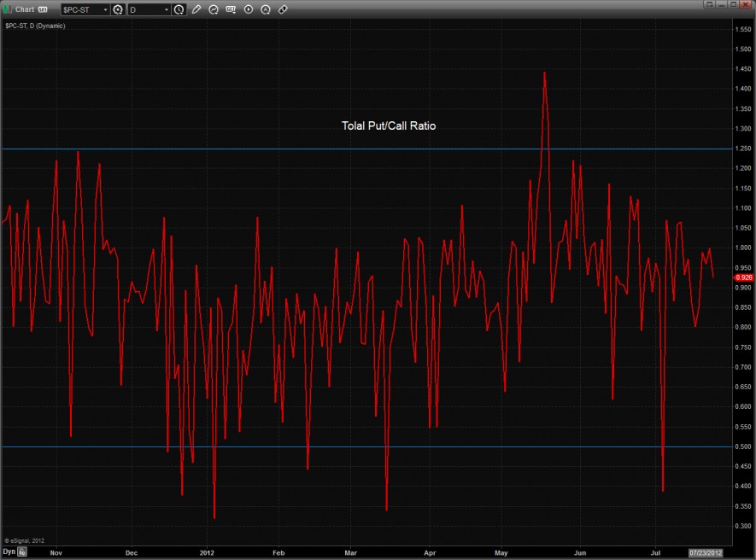
Task: Click the red 0.926 price marker
Action: click(743, 277)
